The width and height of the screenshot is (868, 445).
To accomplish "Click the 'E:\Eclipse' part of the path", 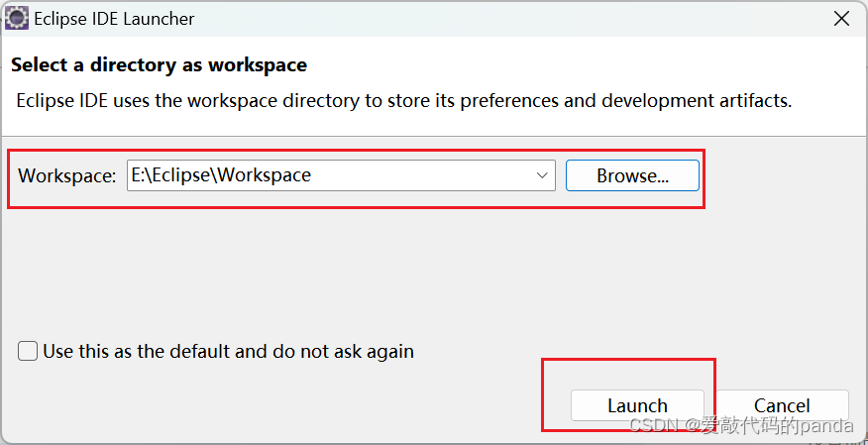I will pos(171,174).
